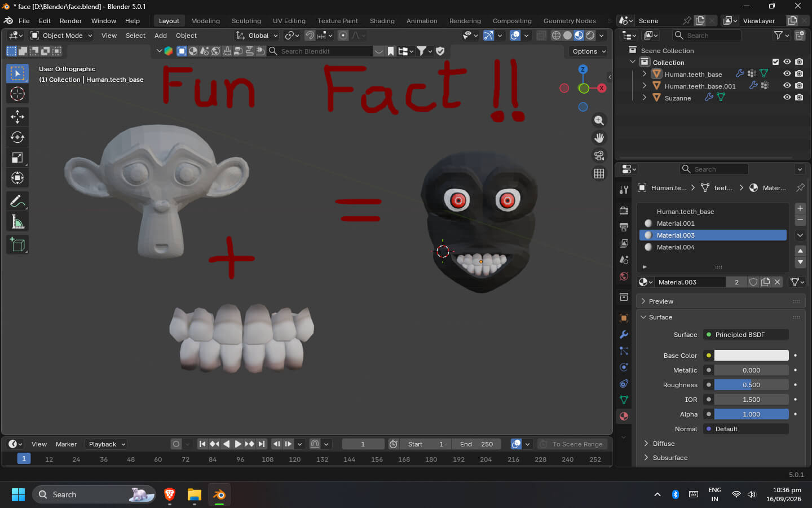The image size is (812, 508).
Task: Disable Suzanne in renders
Action: (x=799, y=97)
